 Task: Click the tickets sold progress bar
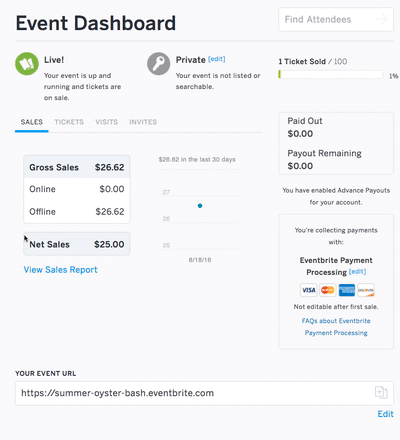(330, 74)
